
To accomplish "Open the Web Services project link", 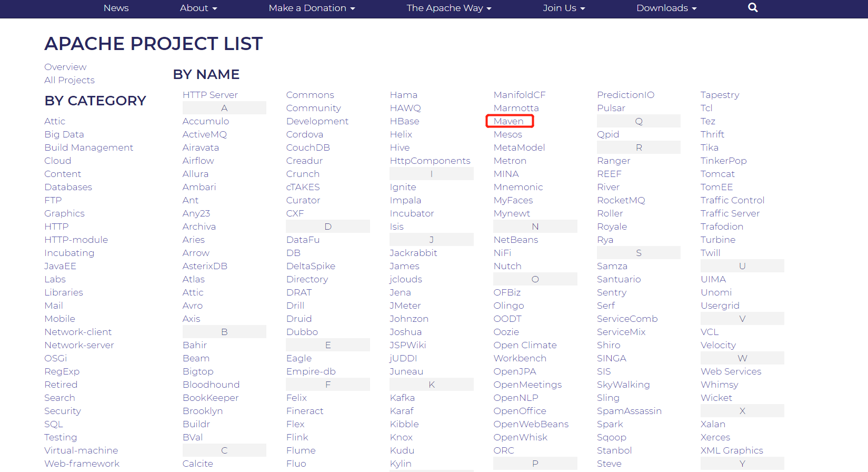I will tap(731, 371).
